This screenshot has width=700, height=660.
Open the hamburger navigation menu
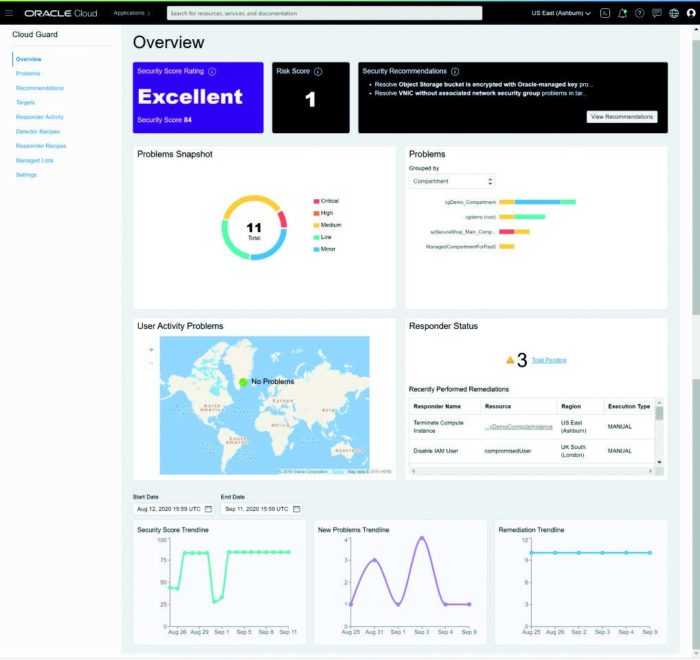(x=8, y=13)
